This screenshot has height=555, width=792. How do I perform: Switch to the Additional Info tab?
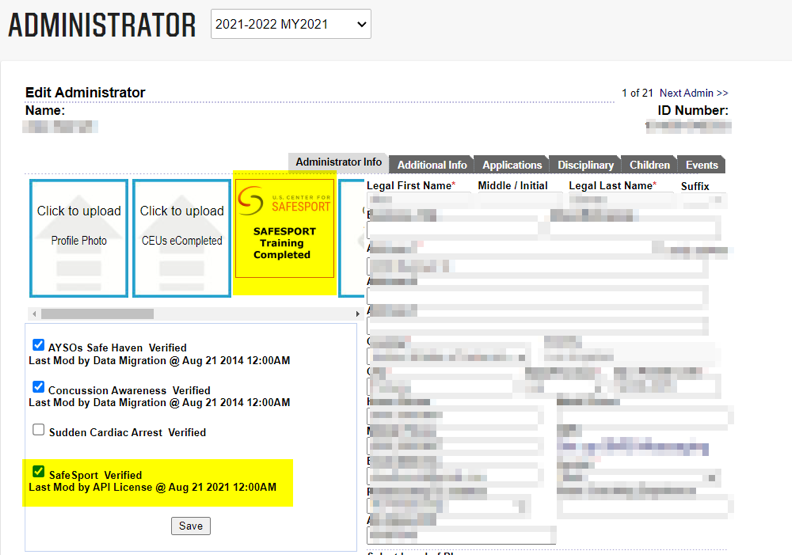tap(432, 165)
